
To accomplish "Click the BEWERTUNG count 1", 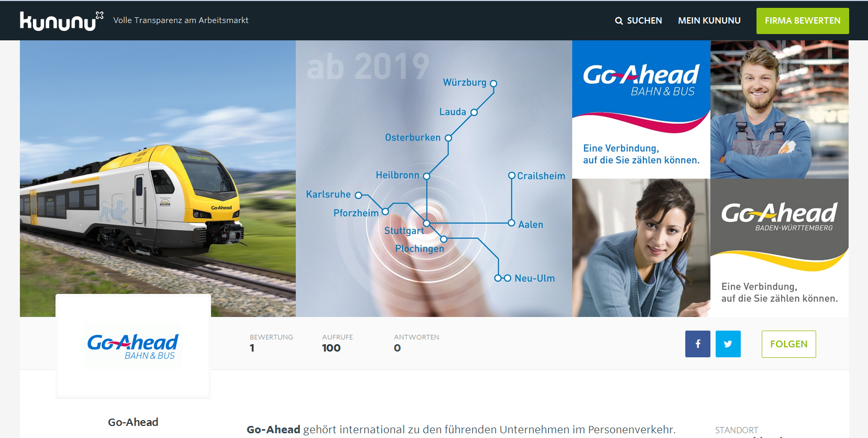I will click(252, 348).
